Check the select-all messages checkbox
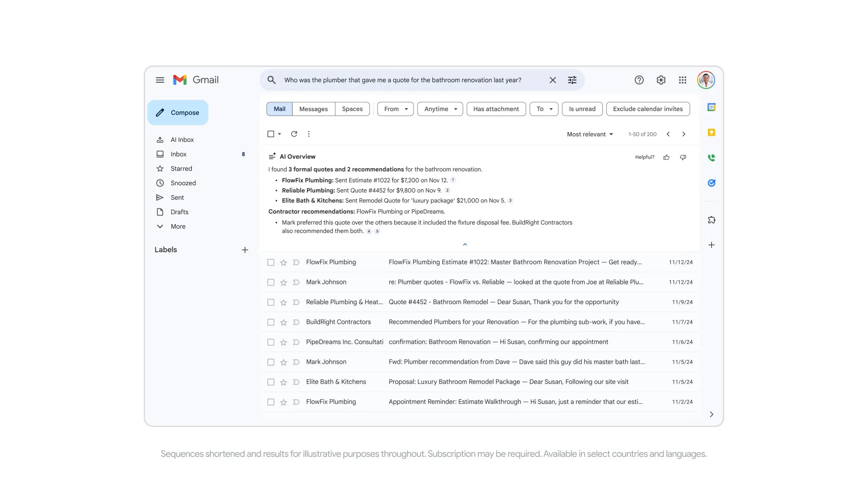The height and width of the screenshot is (488, 868). click(x=270, y=134)
